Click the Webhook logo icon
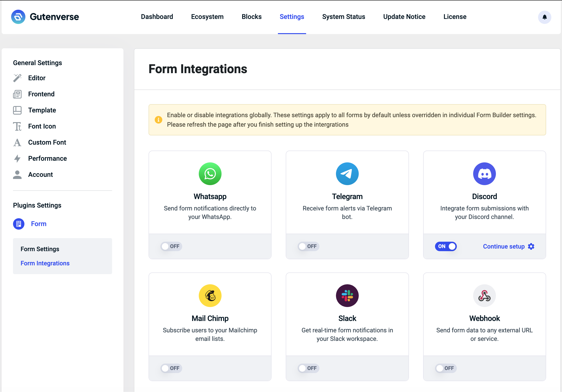 pyautogui.click(x=485, y=296)
